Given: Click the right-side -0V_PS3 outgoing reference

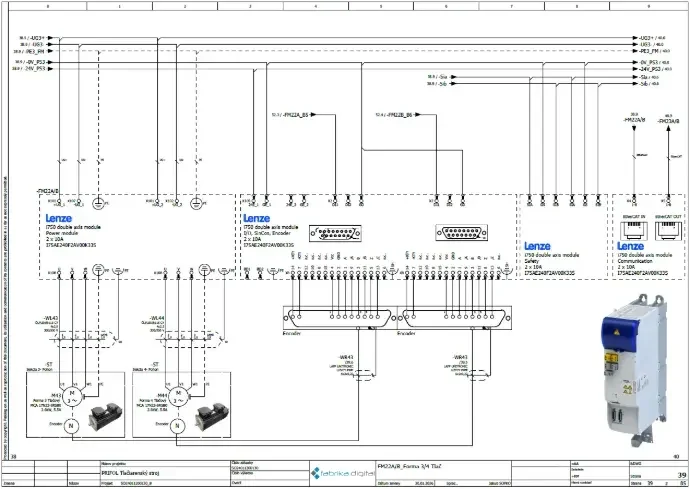Looking at the screenshot, I should 652,63.
